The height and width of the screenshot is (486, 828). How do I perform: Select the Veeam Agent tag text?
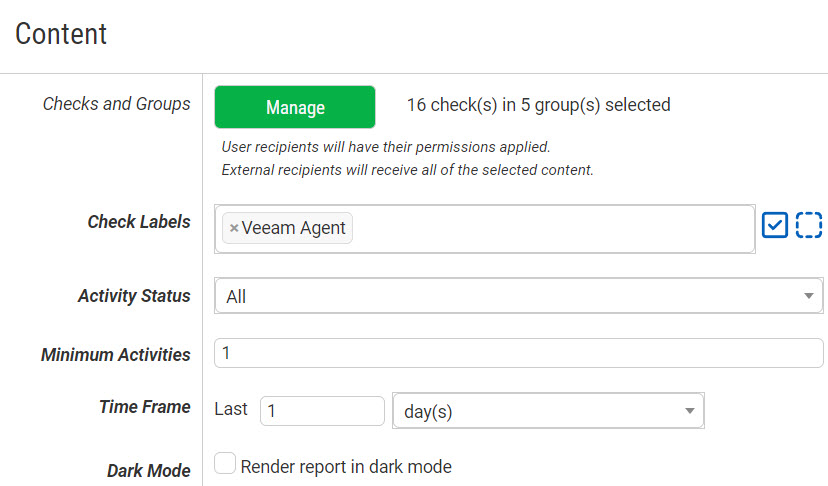pos(294,228)
